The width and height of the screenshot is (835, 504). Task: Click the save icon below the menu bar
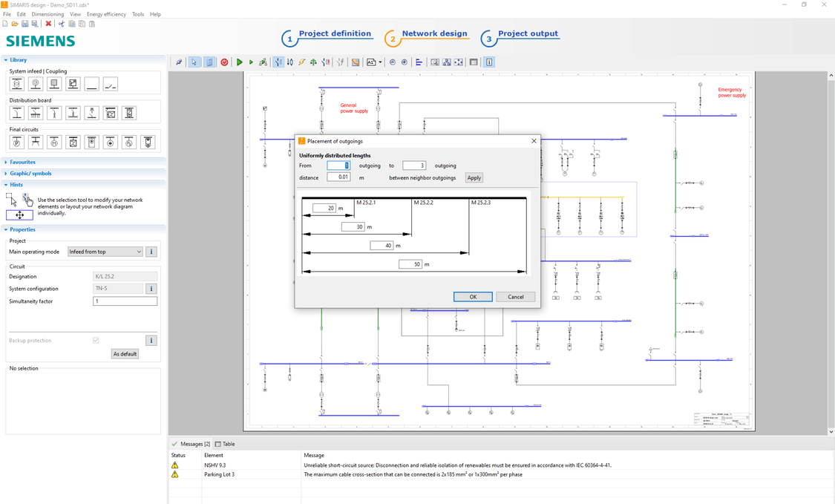24,23
